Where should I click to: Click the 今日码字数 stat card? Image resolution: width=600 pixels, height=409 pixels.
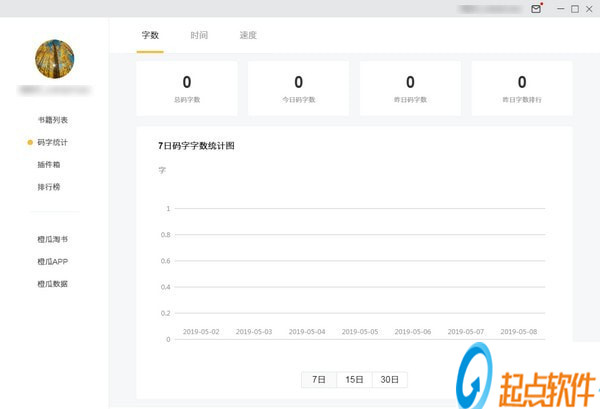pyautogui.click(x=298, y=88)
